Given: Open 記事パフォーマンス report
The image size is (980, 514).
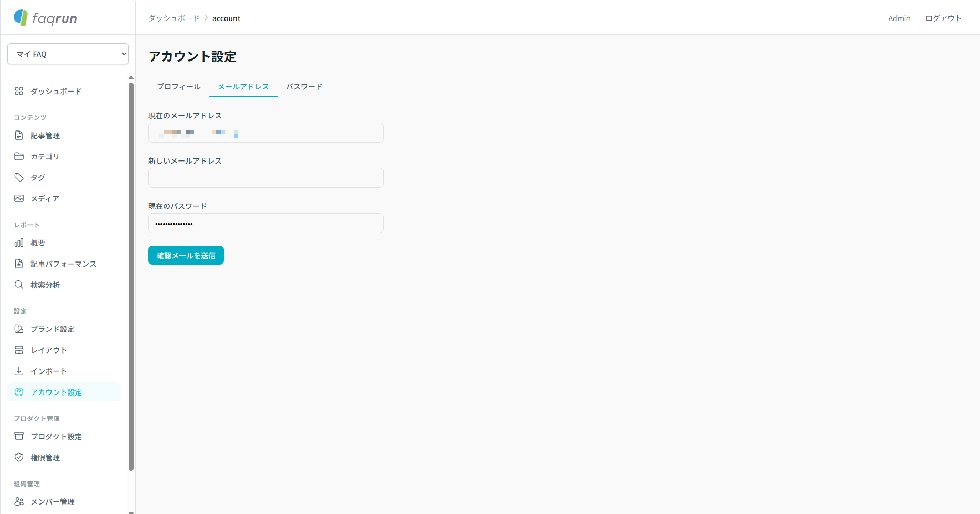Looking at the screenshot, I should (64, 264).
